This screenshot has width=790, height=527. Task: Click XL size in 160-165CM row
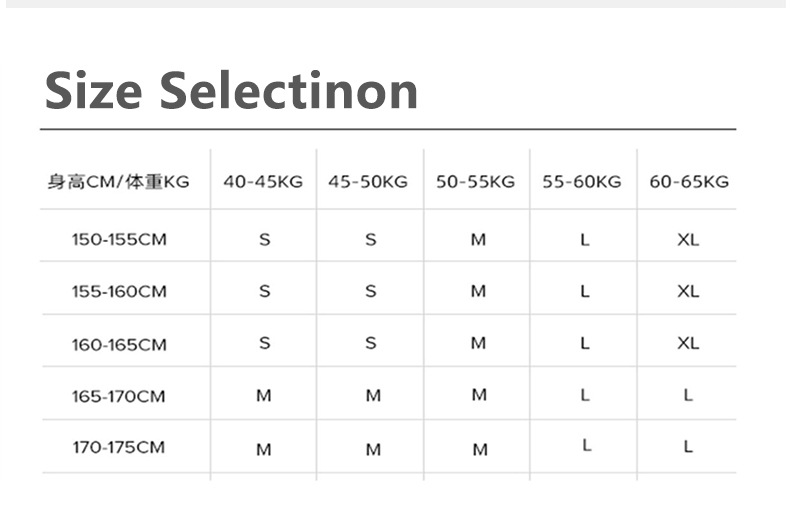(x=688, y=343)
